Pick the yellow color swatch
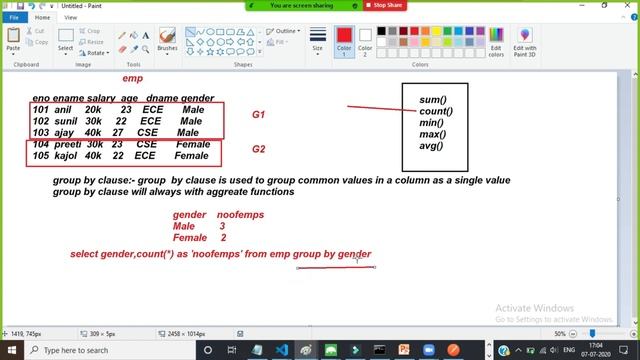The image size is (640, 360). pyautogui.click(x=436, y=31)
